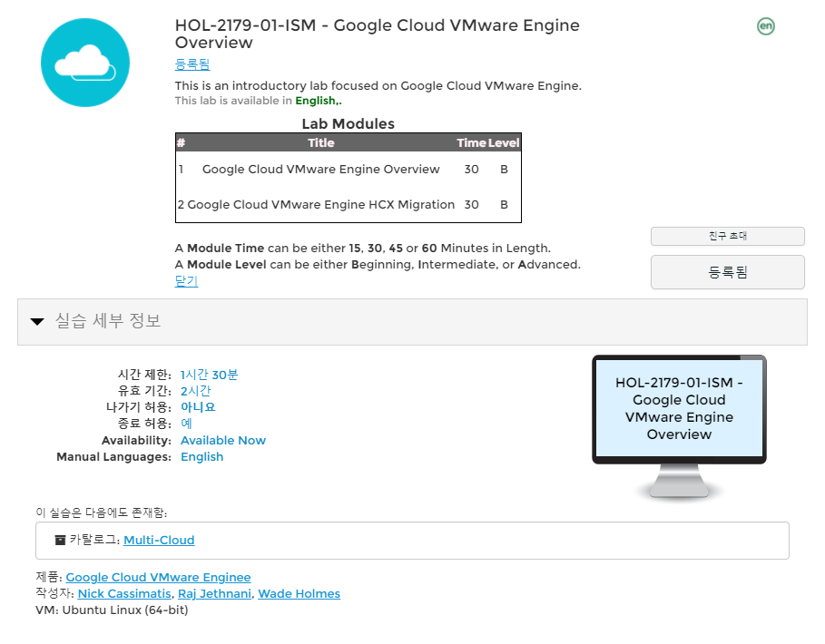Click the Level 'B' cell of module 2
Viewport: 825px width, 644px height.
504,204
